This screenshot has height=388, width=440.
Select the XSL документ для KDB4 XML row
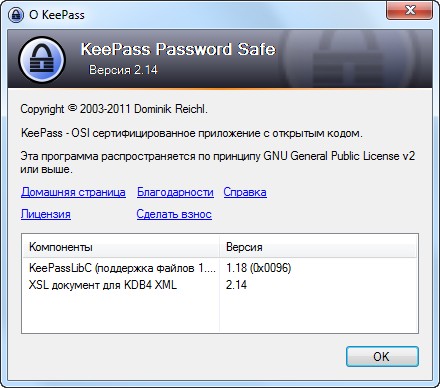pos(220,285)
